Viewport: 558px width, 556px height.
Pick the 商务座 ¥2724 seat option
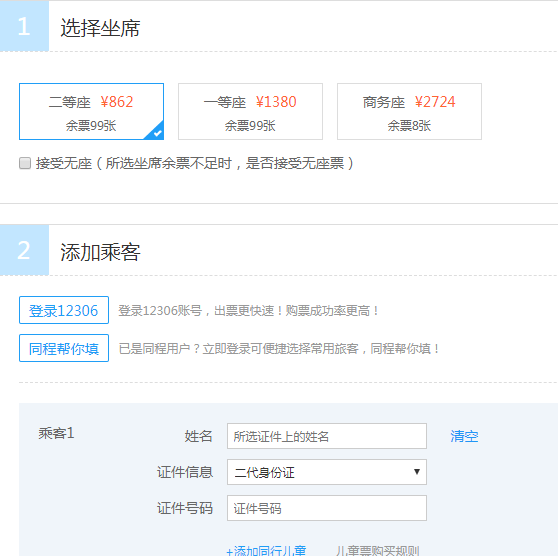(409, 111)
